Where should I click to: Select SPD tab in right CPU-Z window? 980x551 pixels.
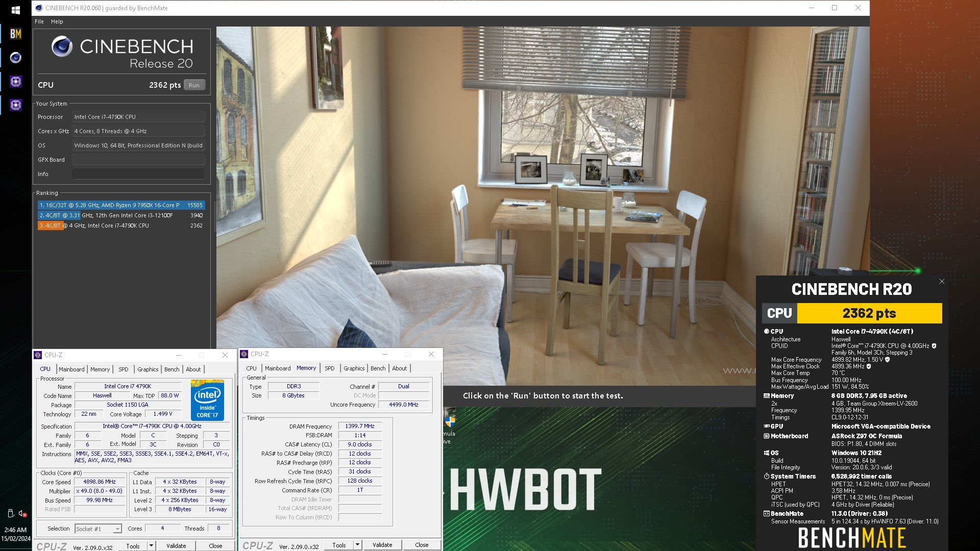coord(330,368)
